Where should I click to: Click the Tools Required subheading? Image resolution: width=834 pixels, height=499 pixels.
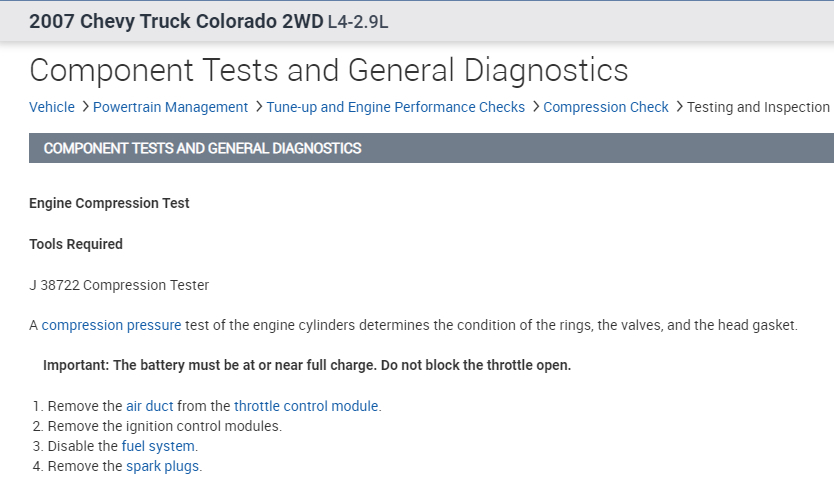[x=76, y=244]
